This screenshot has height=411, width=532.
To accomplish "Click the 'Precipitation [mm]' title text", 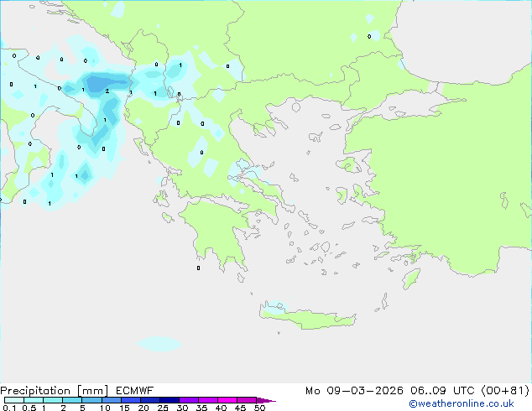I will (x=55, y=391).
